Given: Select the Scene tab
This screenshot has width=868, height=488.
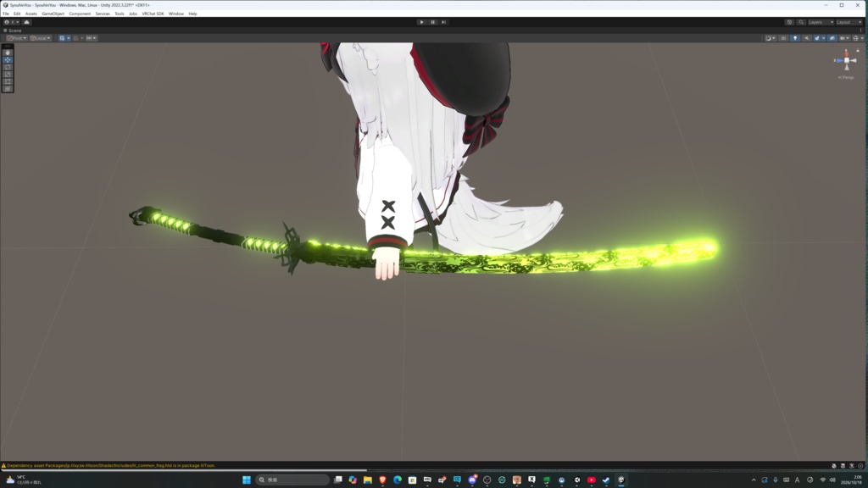Looking at the screenshot, I should pyautogui.click(x=12, y=30).
